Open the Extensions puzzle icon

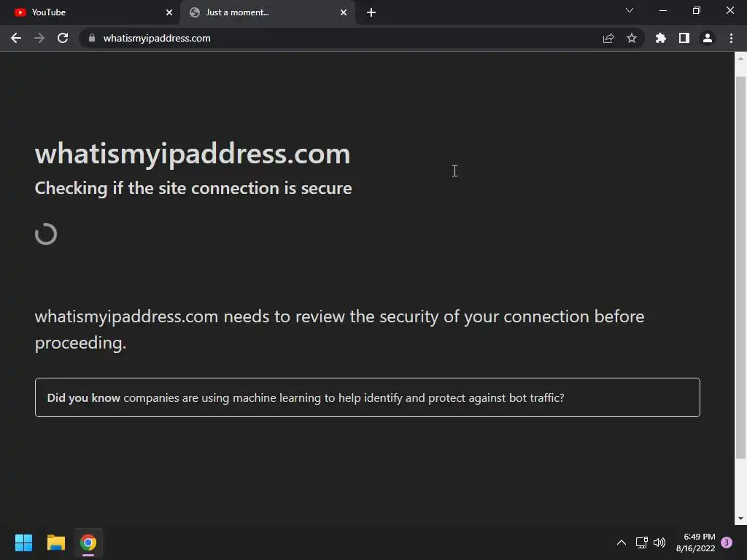661,38
